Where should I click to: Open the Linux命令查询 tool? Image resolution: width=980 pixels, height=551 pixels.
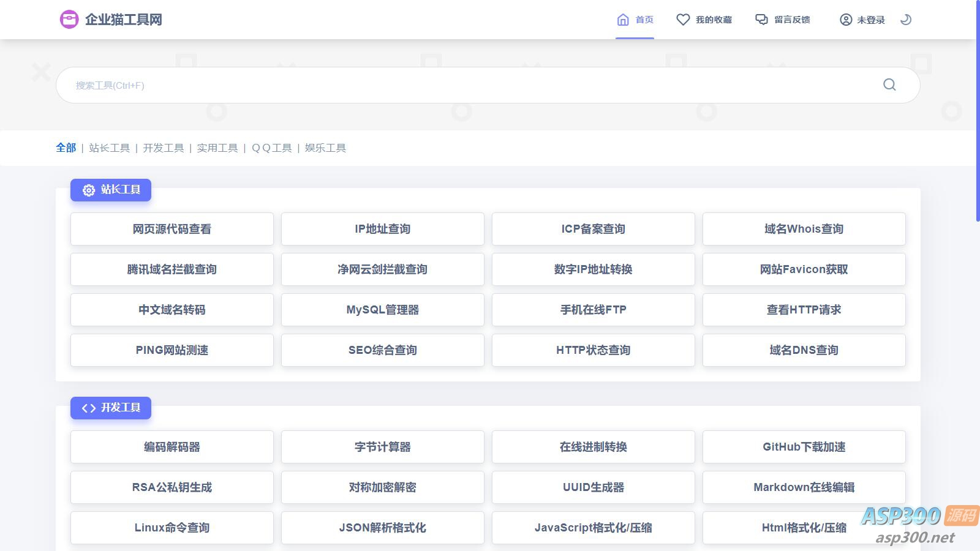(172, 528)
